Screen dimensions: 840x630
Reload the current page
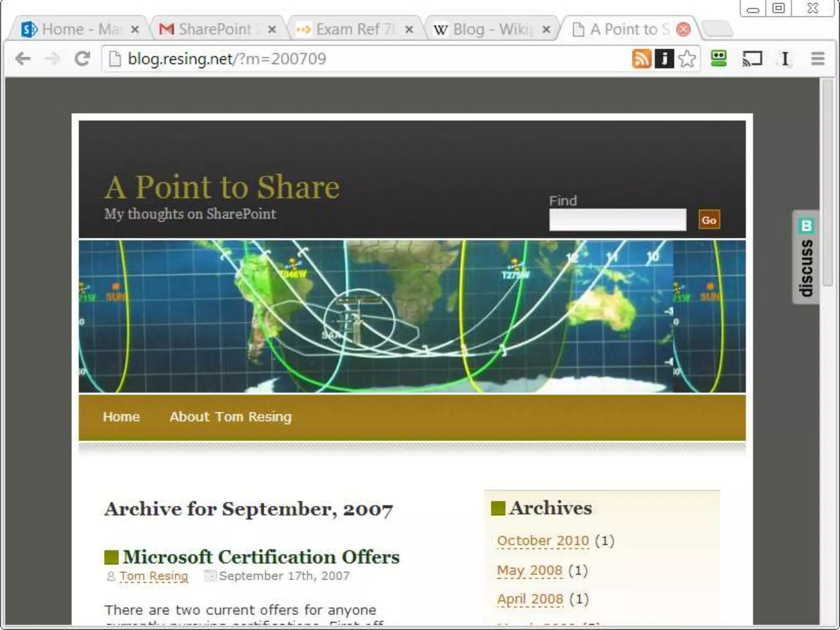click(x=82, y=59)
